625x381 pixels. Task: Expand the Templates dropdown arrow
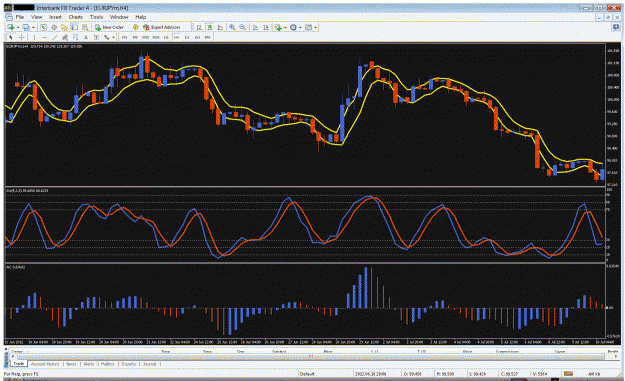point(315,27)
